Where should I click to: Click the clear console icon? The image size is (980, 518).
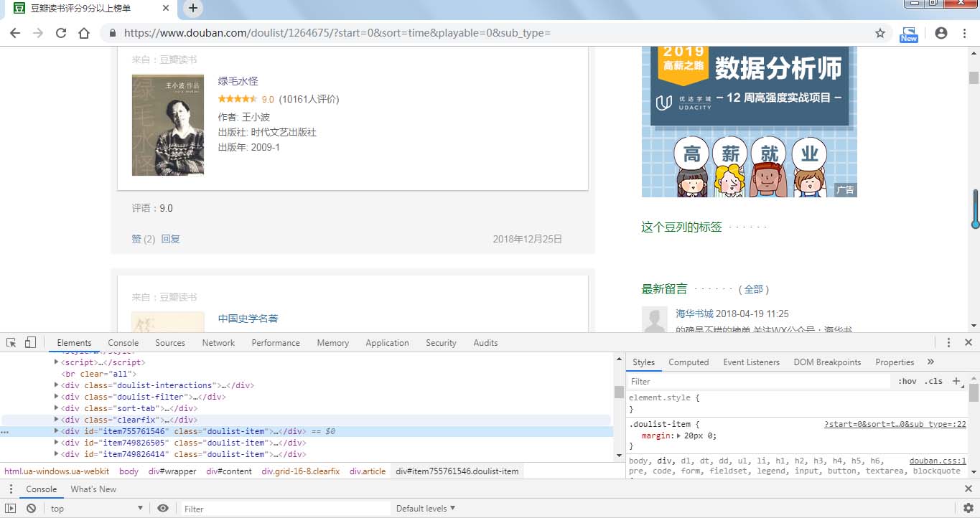point(30,508)
